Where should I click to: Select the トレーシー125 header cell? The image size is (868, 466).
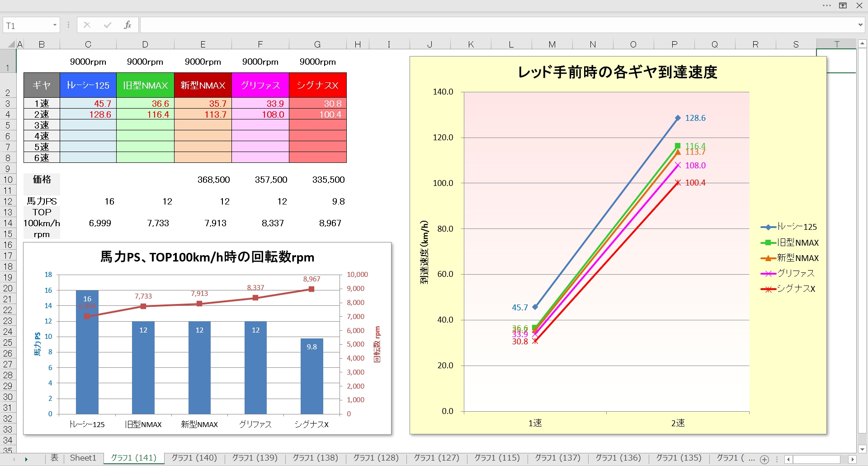coord(88,85)
